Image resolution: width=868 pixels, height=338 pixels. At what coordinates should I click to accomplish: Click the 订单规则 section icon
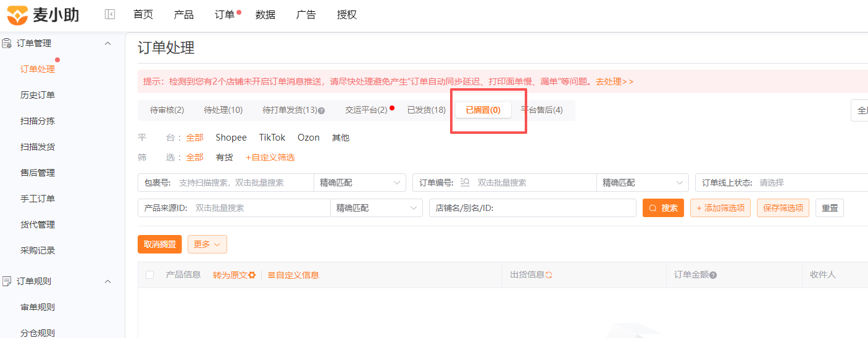(7, 281)
